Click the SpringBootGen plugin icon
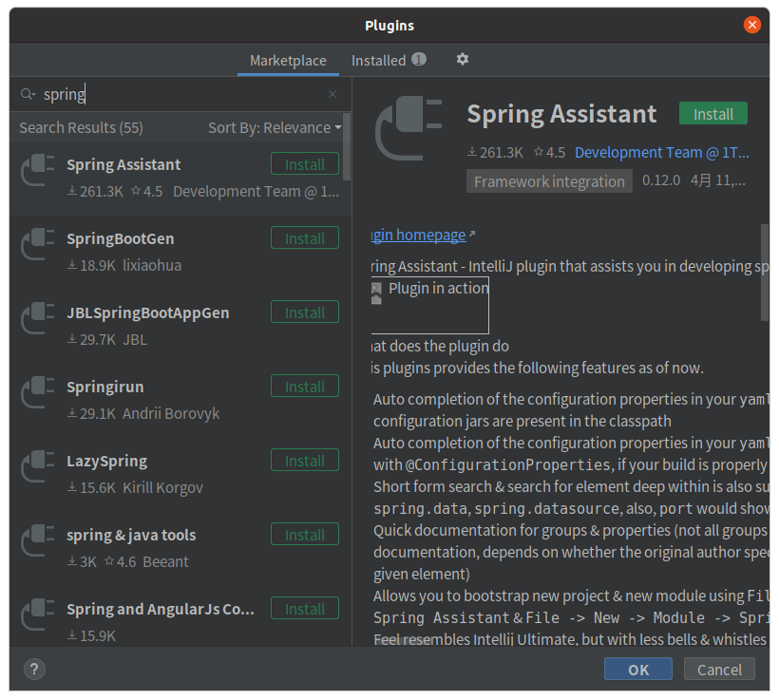Viewport: 779px width, 700px height. pyautogui.click(x=37, y=244)
